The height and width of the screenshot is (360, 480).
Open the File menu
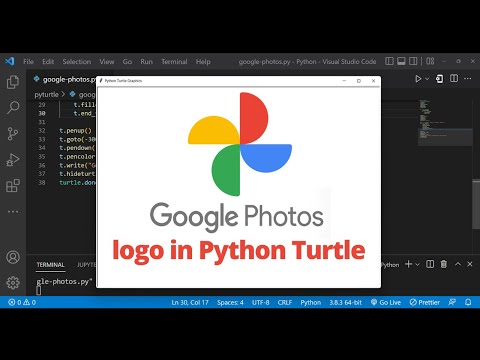pos(28,62)
